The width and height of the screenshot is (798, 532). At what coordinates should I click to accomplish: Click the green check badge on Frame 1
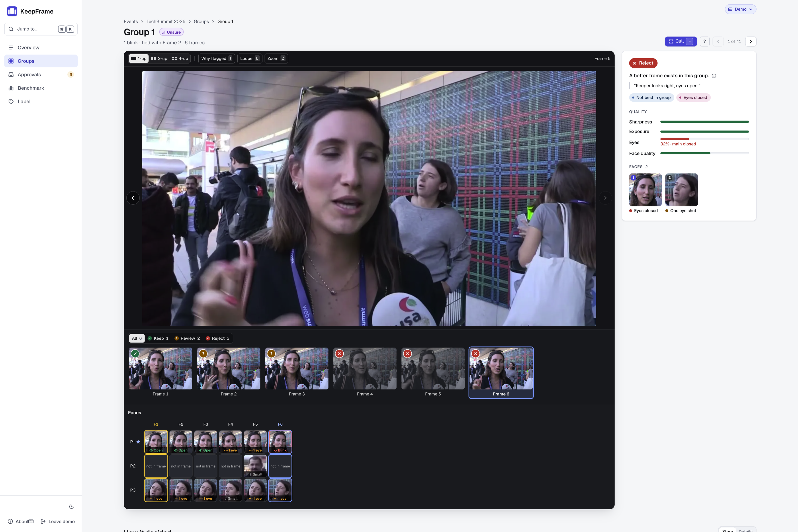point(135,354)
